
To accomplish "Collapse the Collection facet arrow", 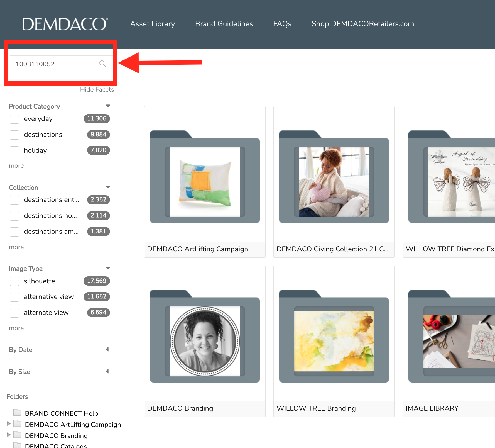I will [x=108, y=187].
